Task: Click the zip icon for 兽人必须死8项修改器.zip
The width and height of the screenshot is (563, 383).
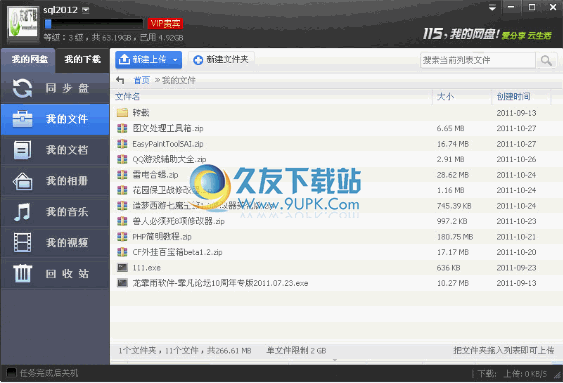Action: [122, 221]
